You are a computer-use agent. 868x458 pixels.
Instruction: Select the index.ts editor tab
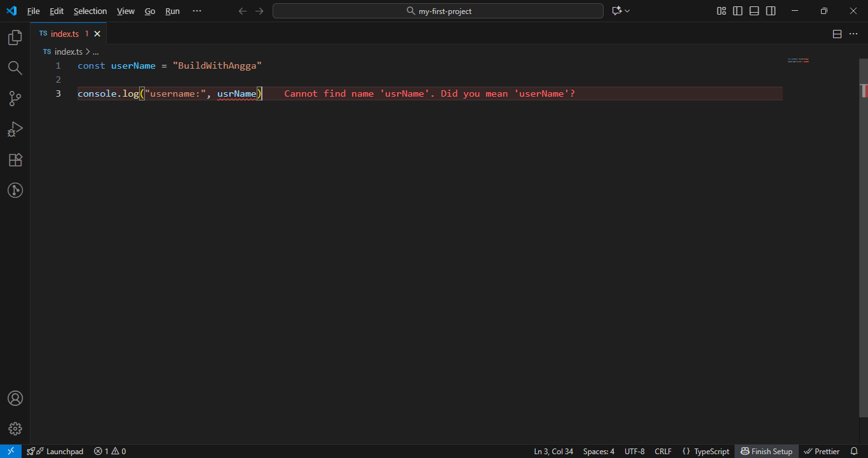[64, 34]
